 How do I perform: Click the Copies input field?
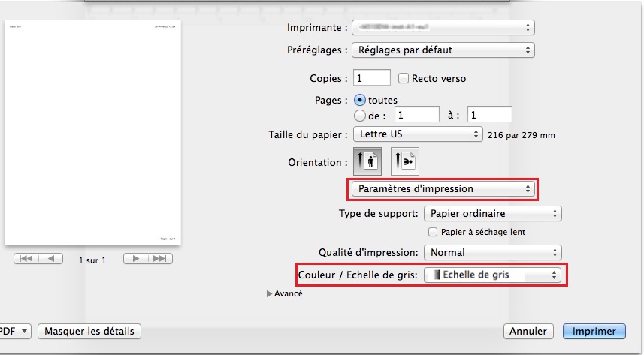[372, 77]
